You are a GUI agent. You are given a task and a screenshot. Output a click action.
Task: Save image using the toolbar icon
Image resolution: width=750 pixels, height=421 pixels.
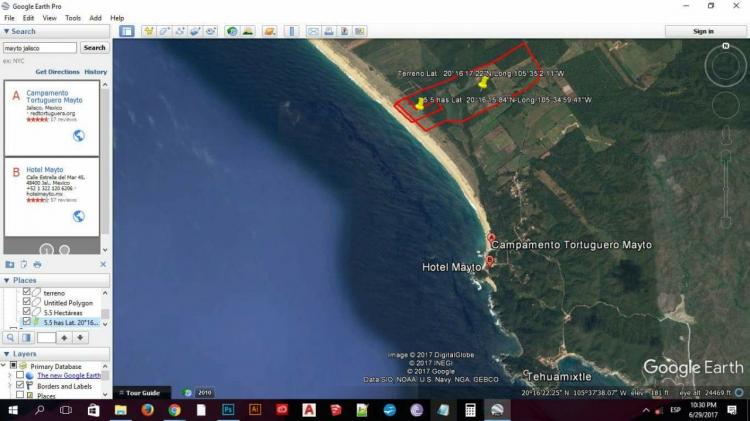click(x=344, y=32)
